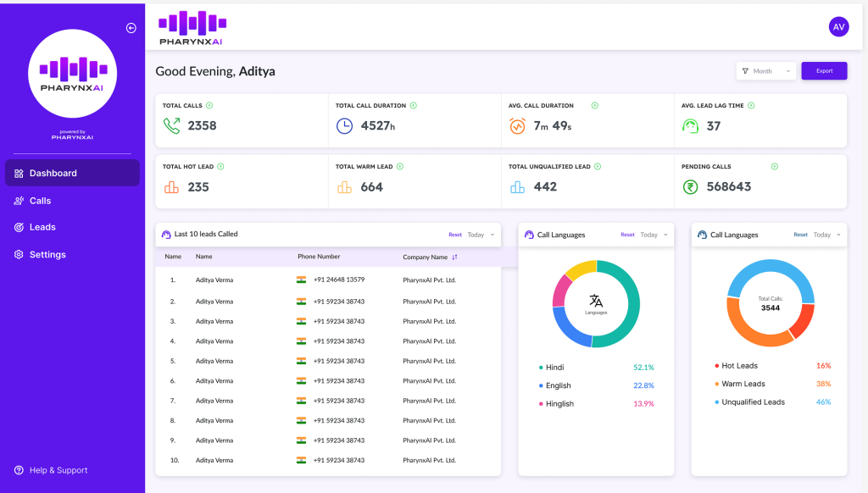The image size is (868, 493).
Task: Click the plus icon beside Total Hot Lead
Action: tap(220, 167)
